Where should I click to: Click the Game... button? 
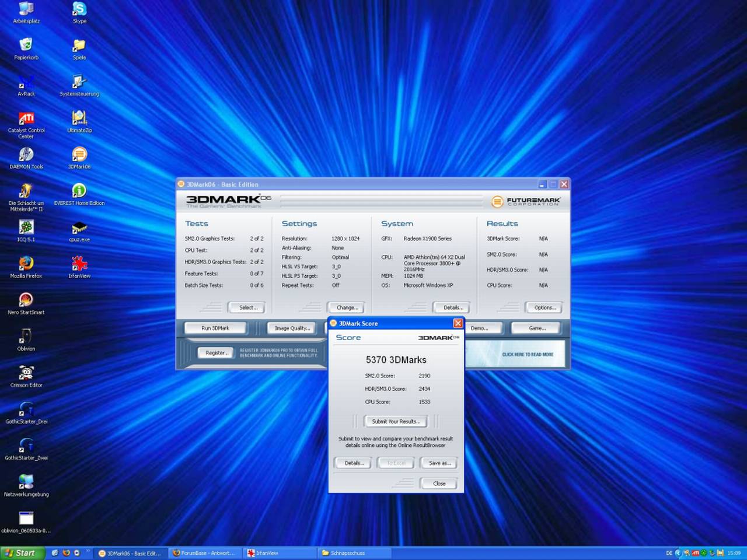point(536,328)
